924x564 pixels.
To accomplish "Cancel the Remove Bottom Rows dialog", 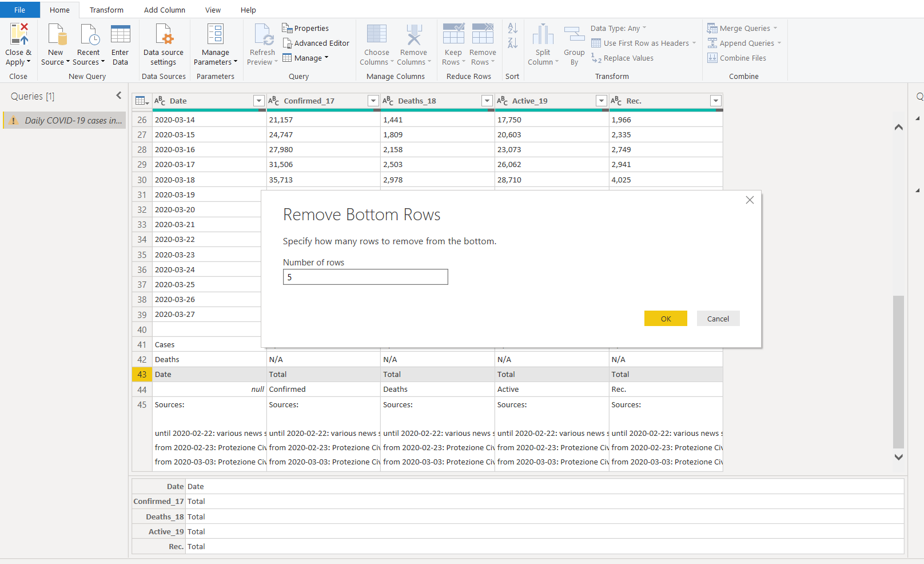I will click(718, 319).
